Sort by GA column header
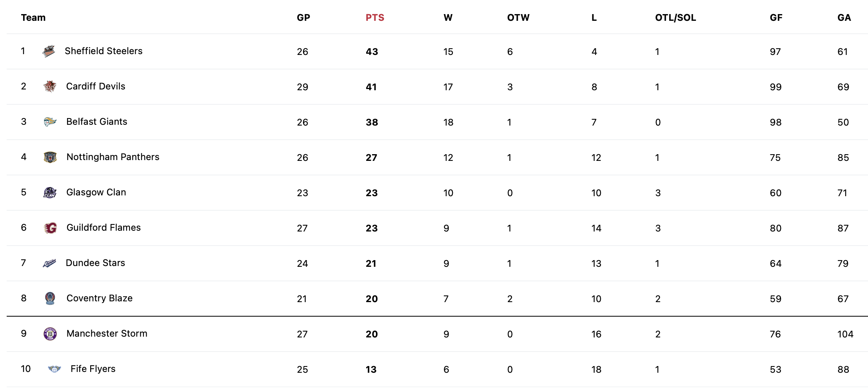The height and width of the screenshot is (390, 868). 844,18
